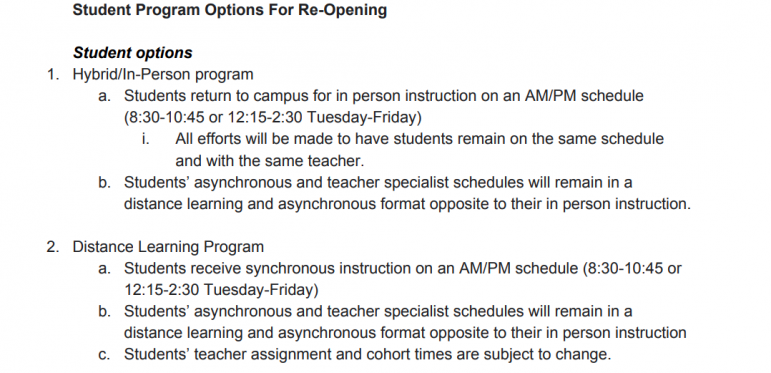Click the '(8:30-10:45 or 12:15-2:30 Tuesday-Friday)' line
This screenshot has width=771, height=373.
(273, 117)
